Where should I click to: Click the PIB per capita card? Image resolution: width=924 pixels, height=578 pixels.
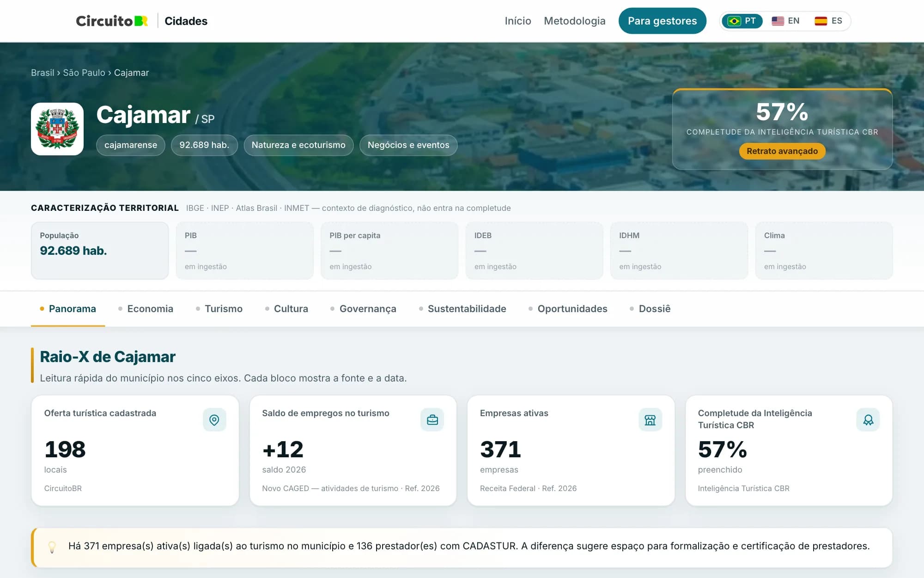click(389, 251)
